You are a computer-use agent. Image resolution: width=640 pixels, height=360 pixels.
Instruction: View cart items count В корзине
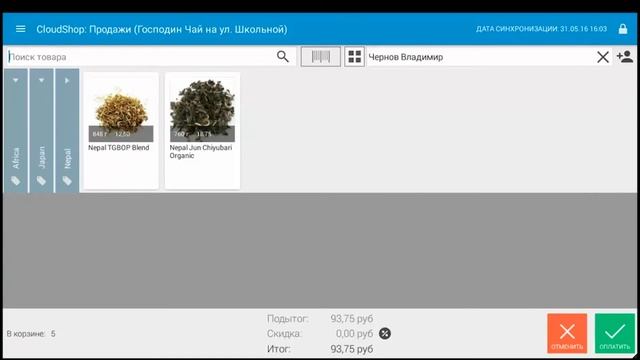pos(31,334)
